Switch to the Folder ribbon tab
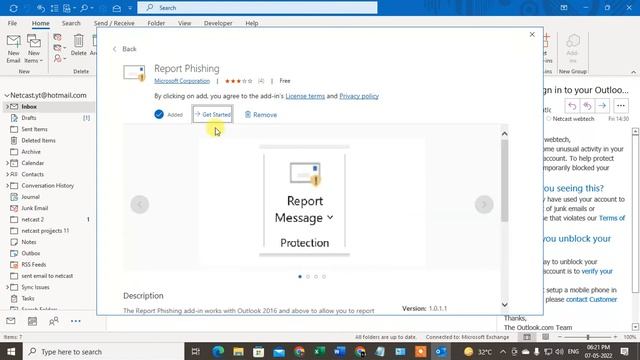The image size is (640, 360). coord(156,23)
